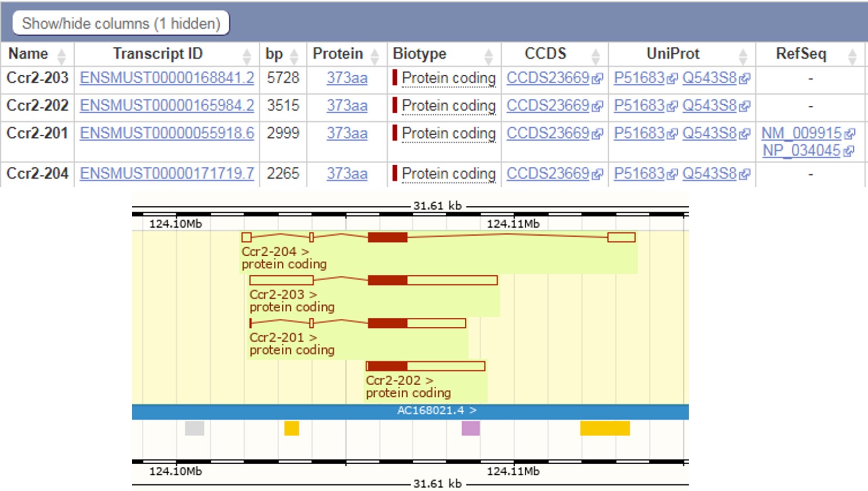Click the purple regulatory feature block

click(x=471, y=428)
